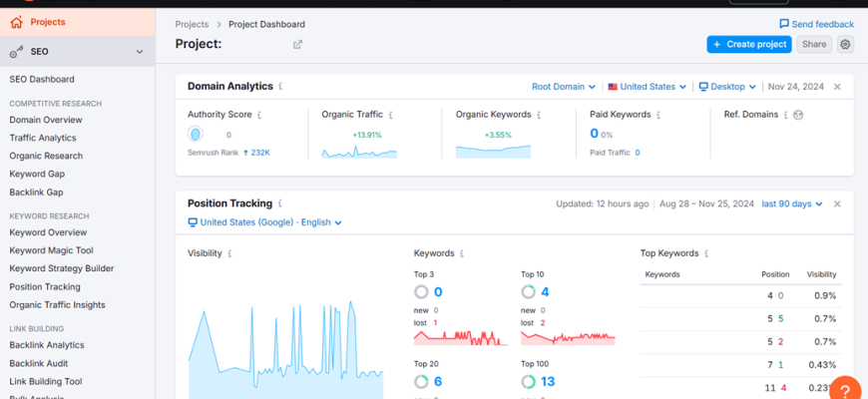Click the external link icon beside Project
Image resolution: width=868 pixels, height=399 pixels.
(297, 44)
